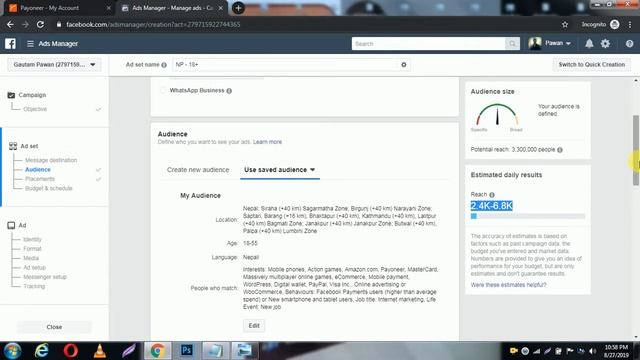Open the Ad section in sidebar

click(22, 225)
